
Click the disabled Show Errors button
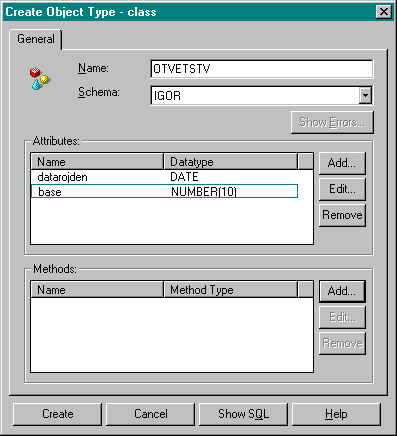click(332, 122)
